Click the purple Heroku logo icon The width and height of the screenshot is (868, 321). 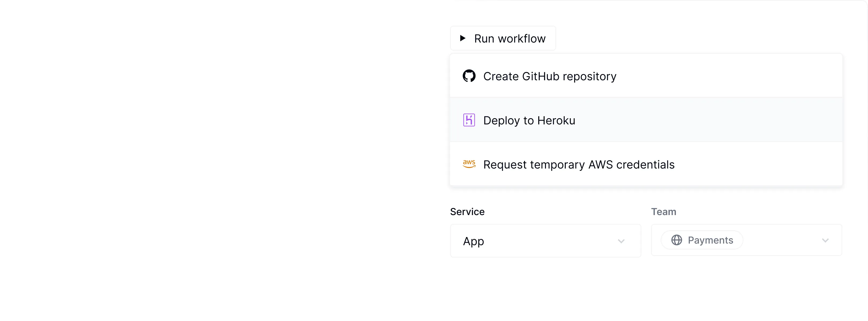469,120
